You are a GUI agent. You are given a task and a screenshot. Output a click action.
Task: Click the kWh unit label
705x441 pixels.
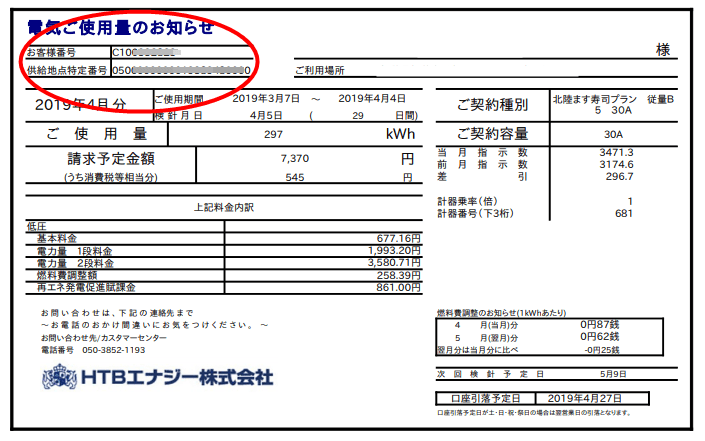point(400,134)
